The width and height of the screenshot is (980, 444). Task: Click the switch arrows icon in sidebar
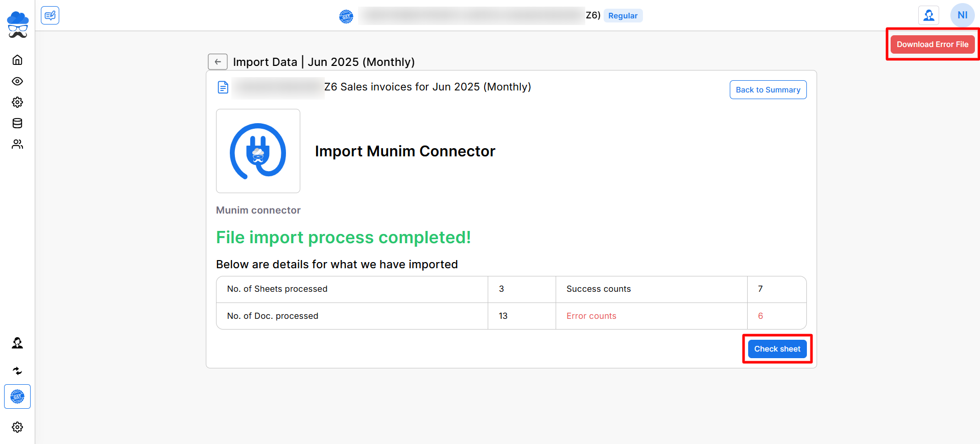pos(17,371)
